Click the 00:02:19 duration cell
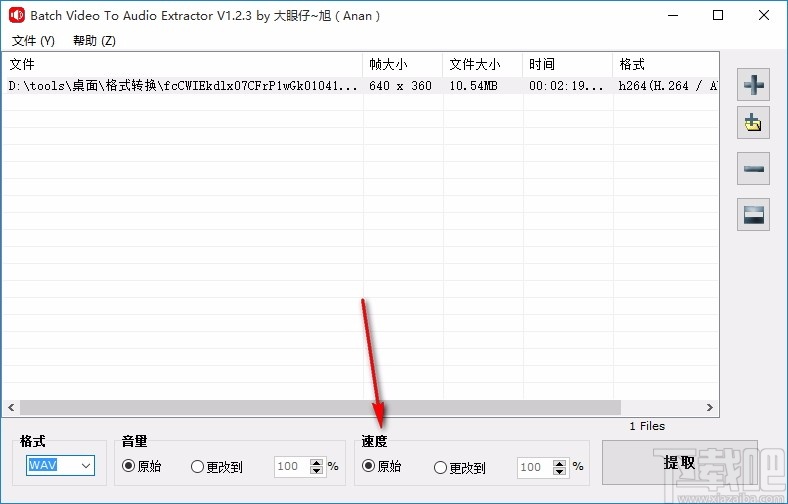Image resolution: width=788 pixels, height=504 pixels. [566, 86]
